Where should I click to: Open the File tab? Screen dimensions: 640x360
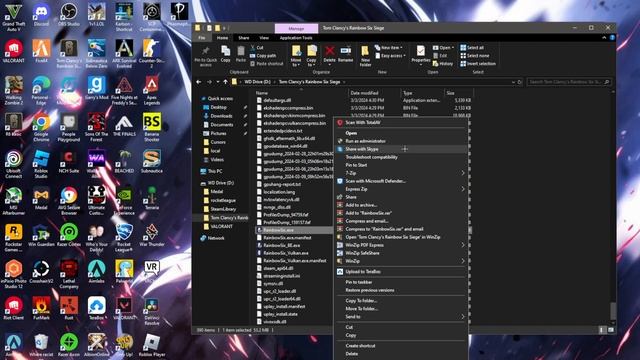[x=202, y=38]
